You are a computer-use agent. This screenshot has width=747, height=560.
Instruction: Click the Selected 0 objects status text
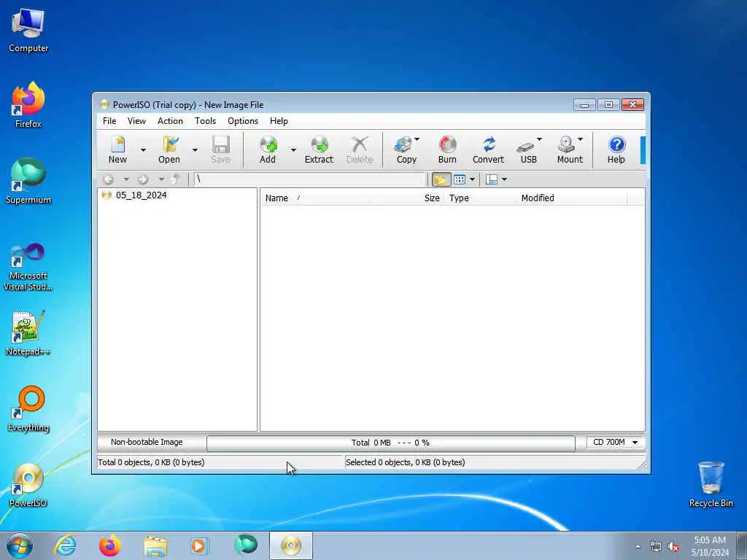point(406,462)
